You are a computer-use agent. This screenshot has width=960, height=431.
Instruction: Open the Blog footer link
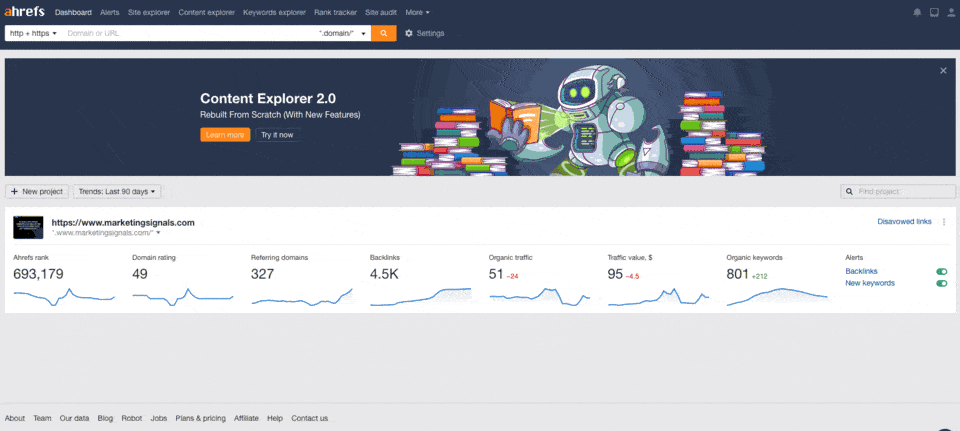coord(105,418)
